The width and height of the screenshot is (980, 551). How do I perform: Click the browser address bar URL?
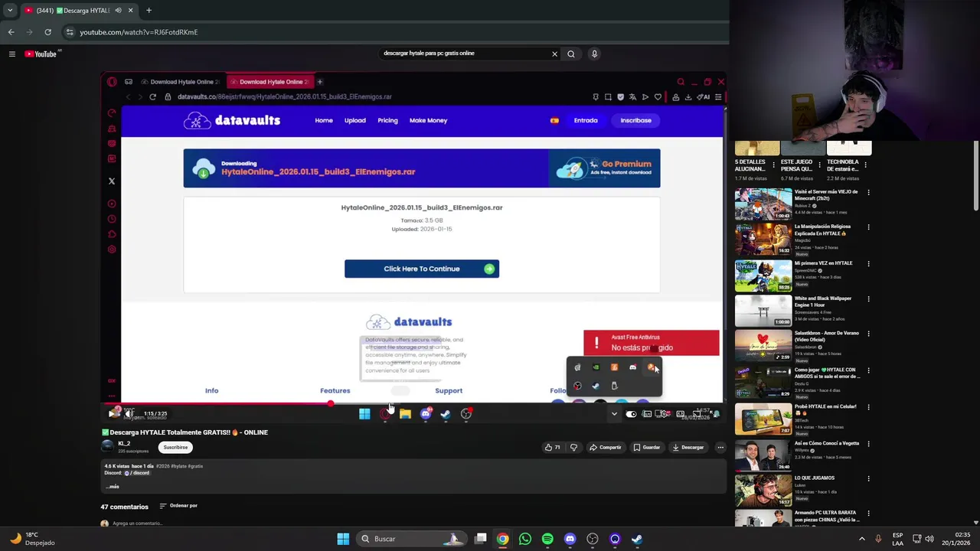coord(139,32)
